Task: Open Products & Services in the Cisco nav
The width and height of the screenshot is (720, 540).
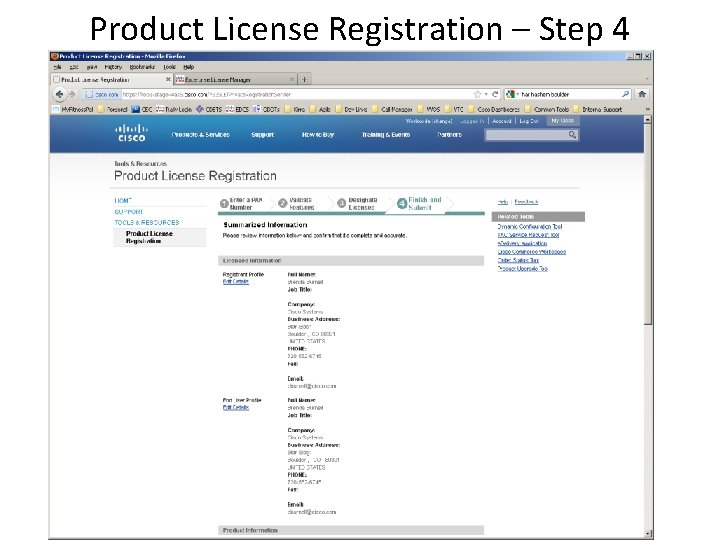Action: point(201,135)
